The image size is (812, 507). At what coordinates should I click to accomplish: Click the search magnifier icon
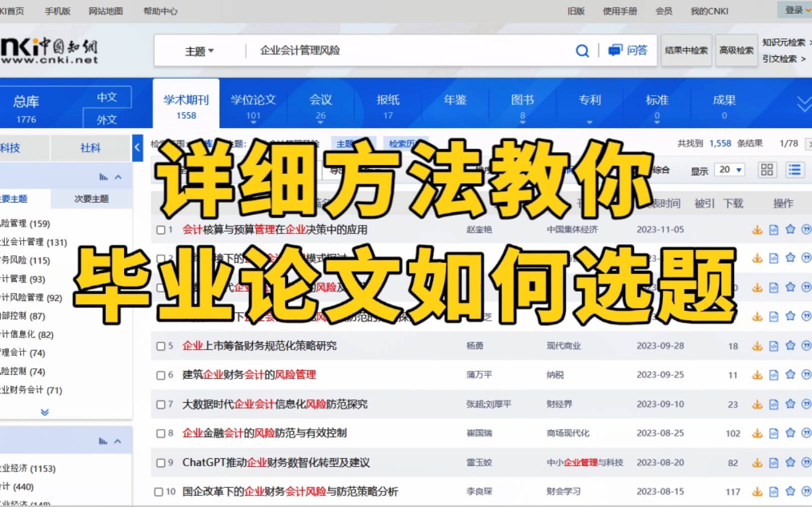[x=582, y=51]
